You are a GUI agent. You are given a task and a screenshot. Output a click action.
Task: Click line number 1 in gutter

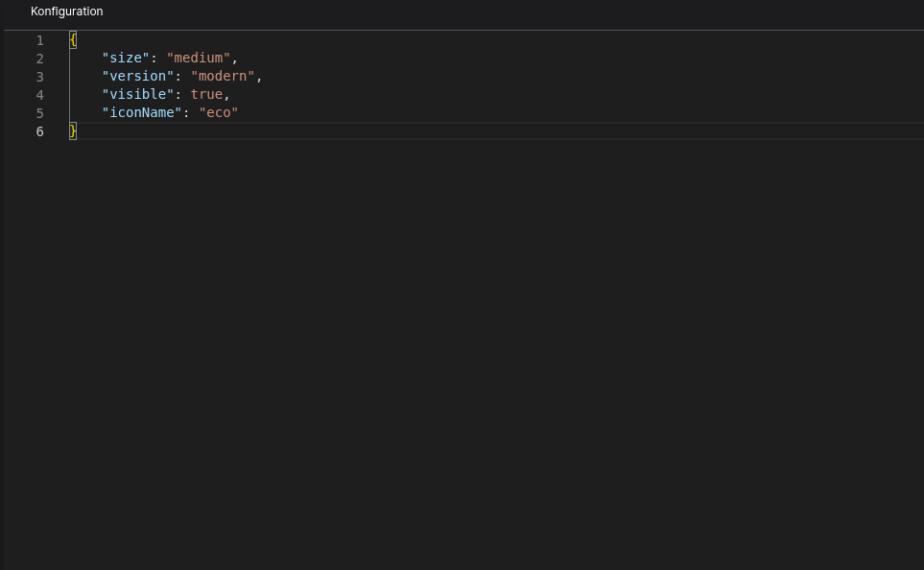tap(39, 40)
